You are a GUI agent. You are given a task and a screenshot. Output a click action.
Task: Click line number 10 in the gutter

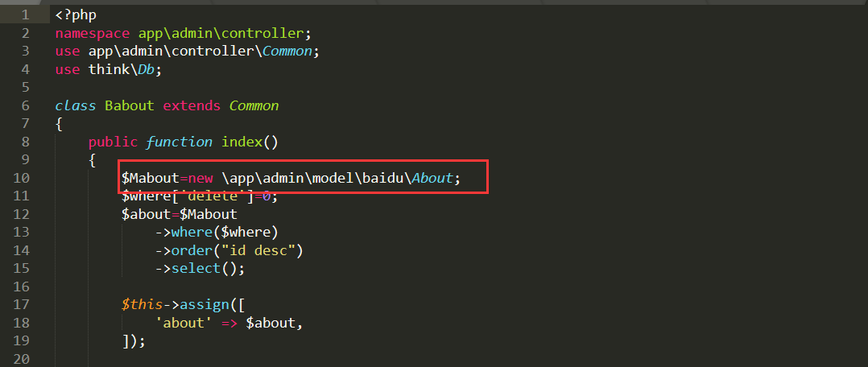21,178
